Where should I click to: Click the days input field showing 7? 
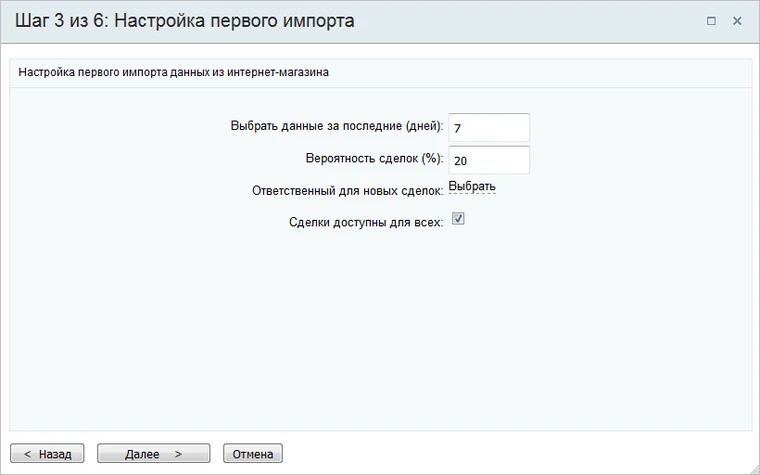[489, 127]
